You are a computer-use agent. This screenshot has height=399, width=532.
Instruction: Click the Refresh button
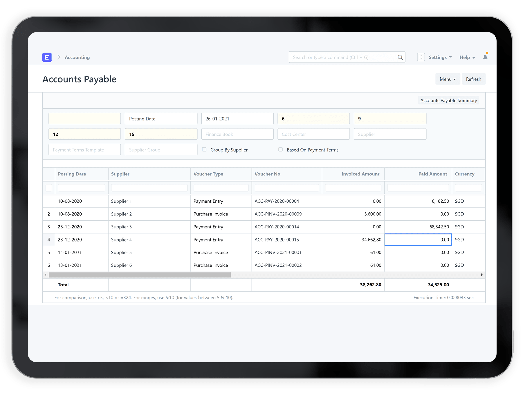473,79
